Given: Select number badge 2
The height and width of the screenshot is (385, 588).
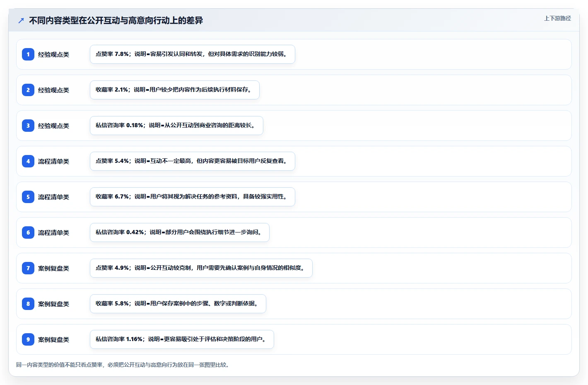Looking at the screenshot, I should (x=28, y=90).
